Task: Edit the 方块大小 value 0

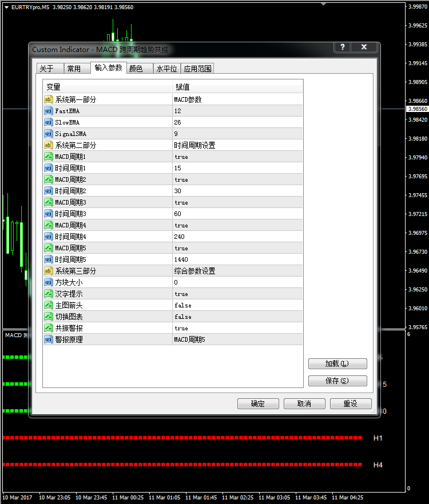Action: pos(237,282)
